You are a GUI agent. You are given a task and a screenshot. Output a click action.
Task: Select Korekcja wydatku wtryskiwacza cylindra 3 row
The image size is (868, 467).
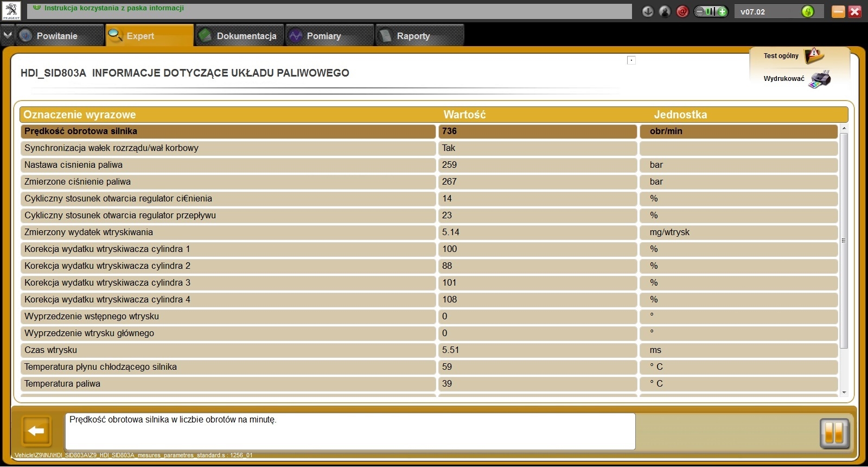pos(430,283)
